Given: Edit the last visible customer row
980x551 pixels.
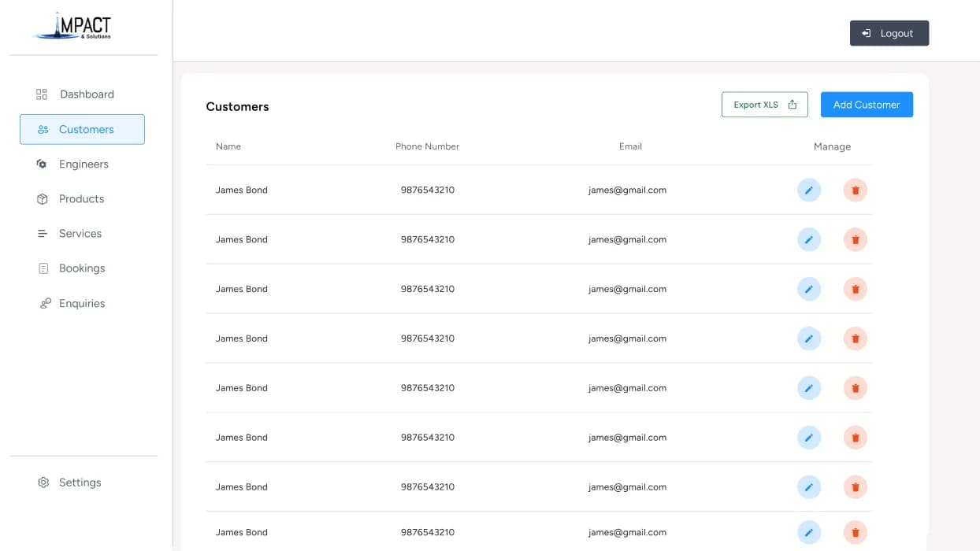Looking at the screenshot, I should pos(809,533).
